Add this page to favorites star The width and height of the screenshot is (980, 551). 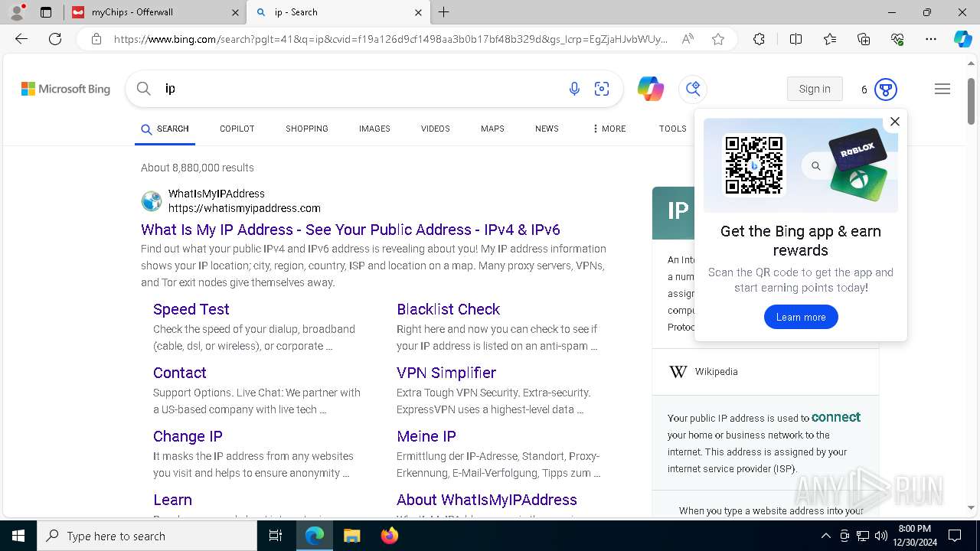point(718,39)
